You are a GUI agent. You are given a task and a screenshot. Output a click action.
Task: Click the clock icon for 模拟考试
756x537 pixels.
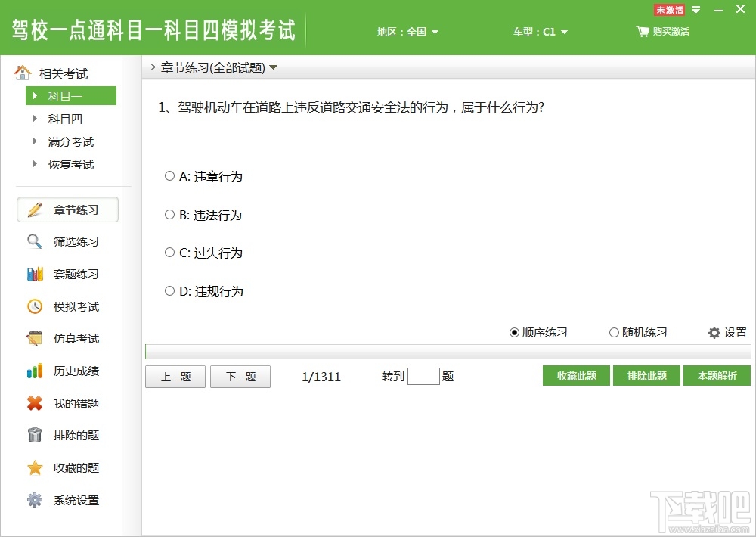point(35,306)
